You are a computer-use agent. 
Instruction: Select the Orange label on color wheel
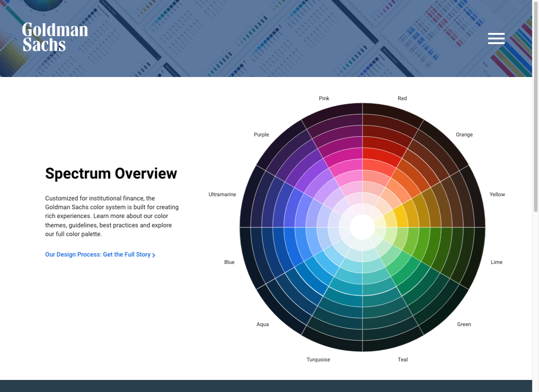pos(464,135)
